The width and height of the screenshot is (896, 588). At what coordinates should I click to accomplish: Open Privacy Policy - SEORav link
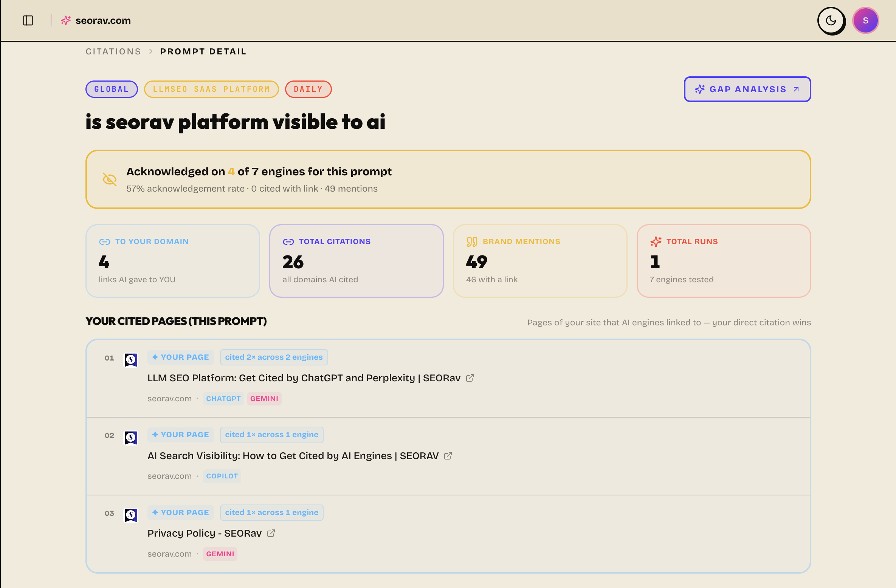pos(205,533)
